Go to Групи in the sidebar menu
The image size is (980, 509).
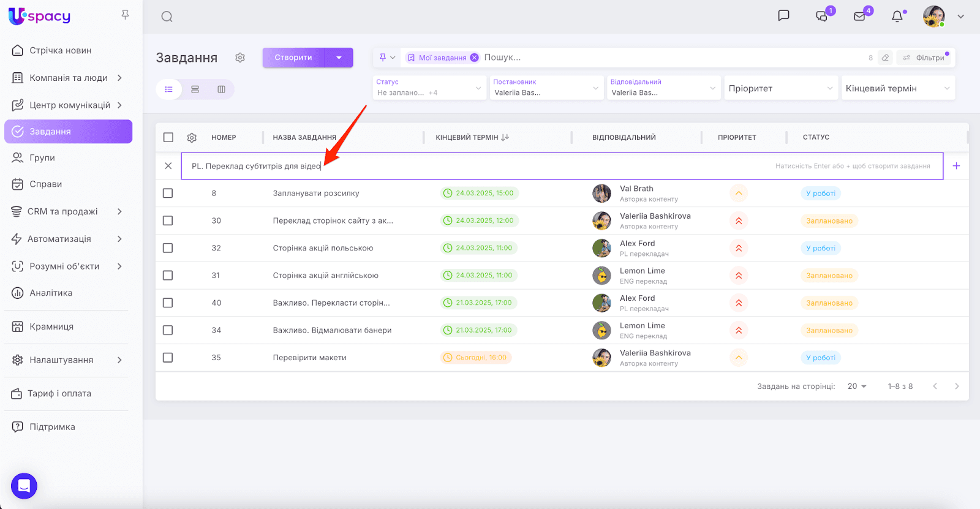pyautogui.click(x=42, y=158)
